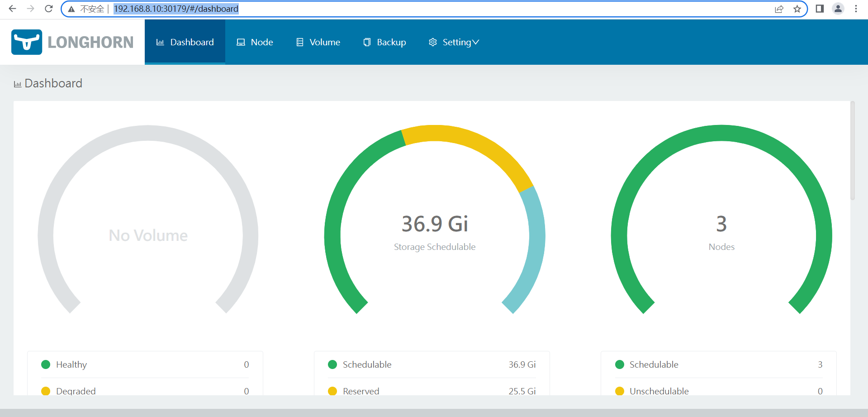Click the Reserved 25.5 Gi storage row
The height and width of the screenshot is (417, 868).
(432, 391)
